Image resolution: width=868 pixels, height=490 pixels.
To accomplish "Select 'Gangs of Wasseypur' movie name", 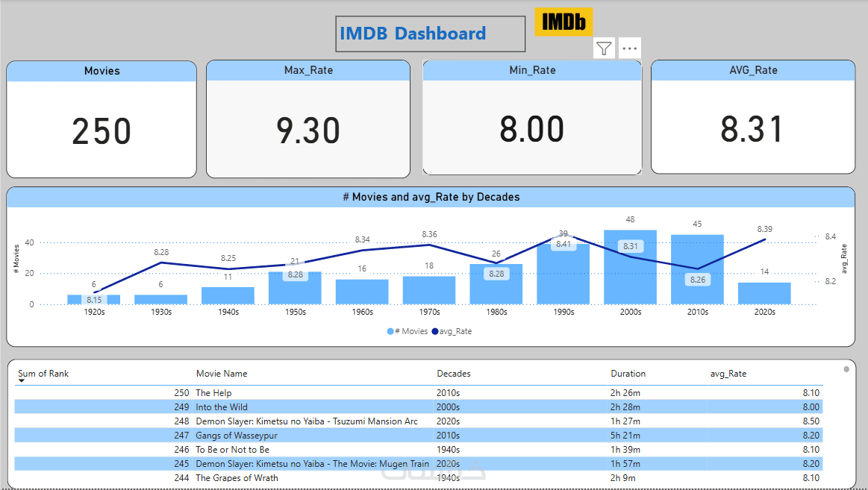I will (237, 436).
